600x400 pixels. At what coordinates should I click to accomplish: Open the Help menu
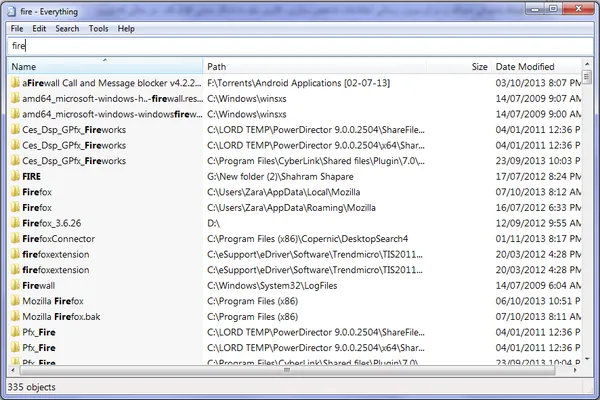[x=126, y=29]
